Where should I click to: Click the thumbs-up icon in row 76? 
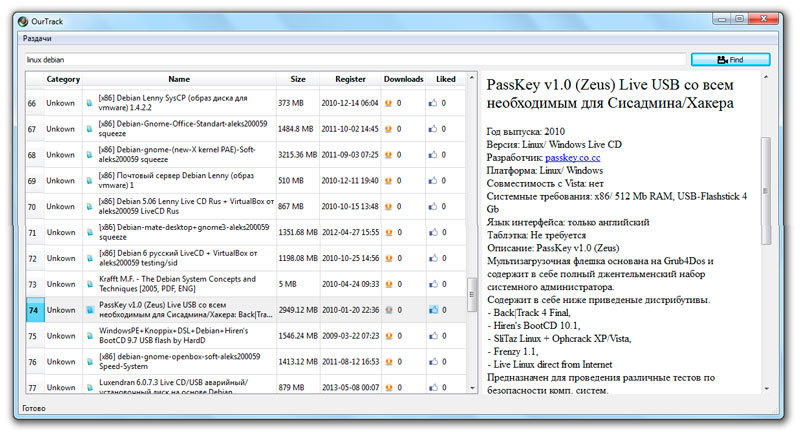coord(433,362)
